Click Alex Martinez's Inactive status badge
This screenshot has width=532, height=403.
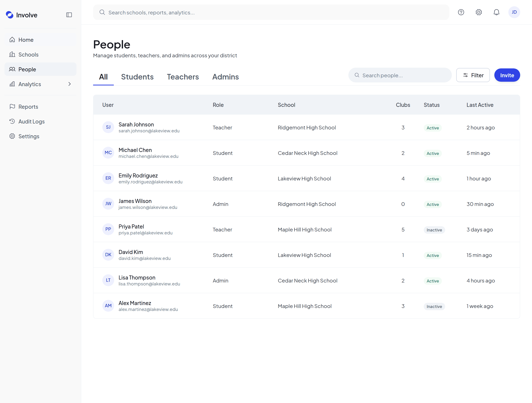434,307
